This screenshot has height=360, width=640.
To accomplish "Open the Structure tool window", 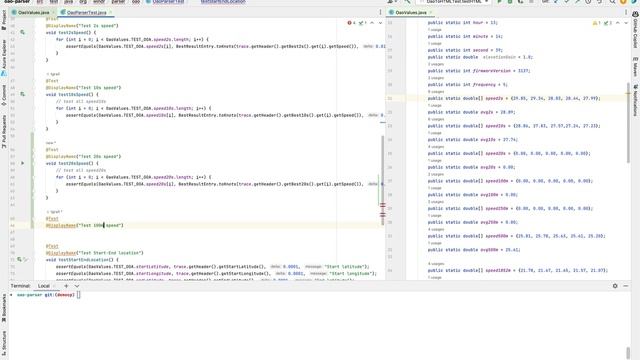I will 4,343.
